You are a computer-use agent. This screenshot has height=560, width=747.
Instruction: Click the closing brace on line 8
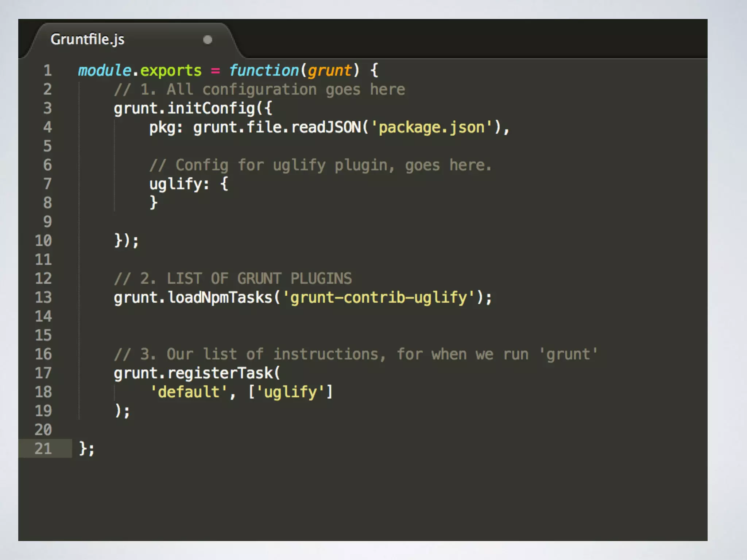pos(154,202)
